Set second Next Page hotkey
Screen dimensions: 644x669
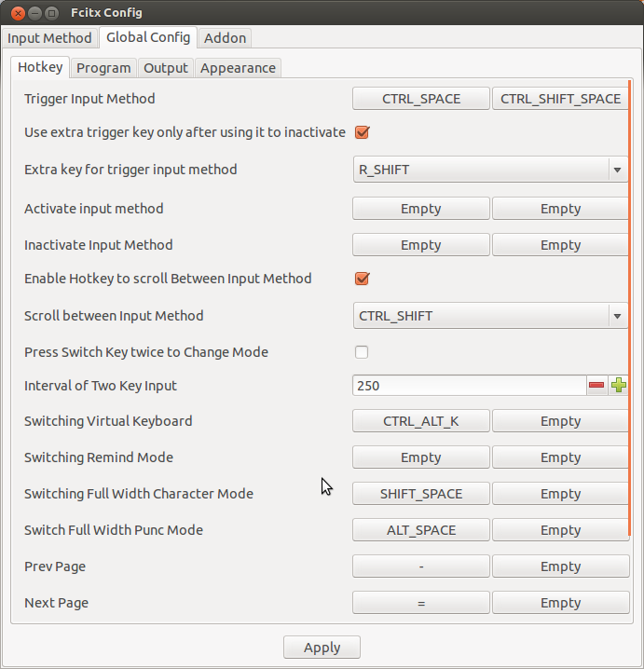pyautogui.click(x=561, y=602)
